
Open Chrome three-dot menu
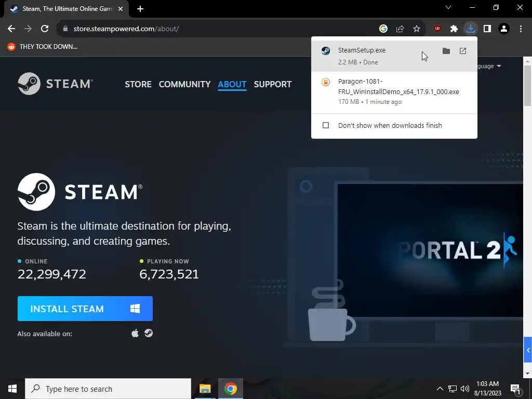(521, 29)
